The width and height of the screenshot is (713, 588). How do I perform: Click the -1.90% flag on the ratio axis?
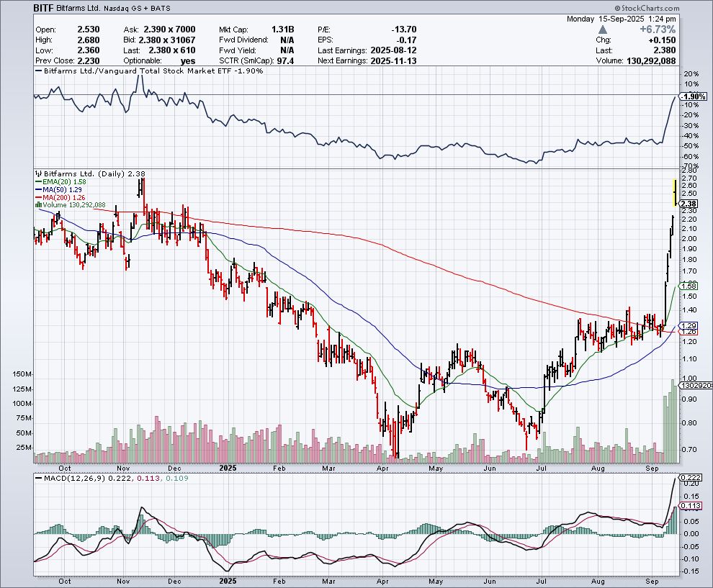tap(693, 96)
